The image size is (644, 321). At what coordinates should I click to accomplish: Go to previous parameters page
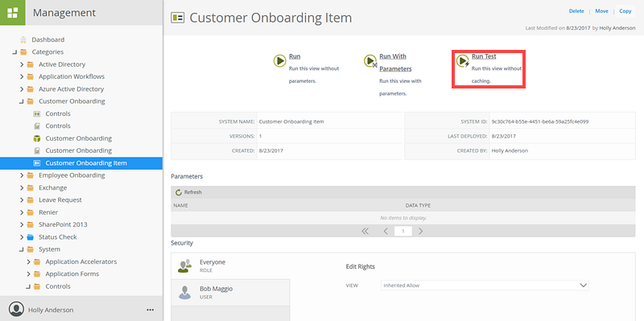(x=386, y=231)
